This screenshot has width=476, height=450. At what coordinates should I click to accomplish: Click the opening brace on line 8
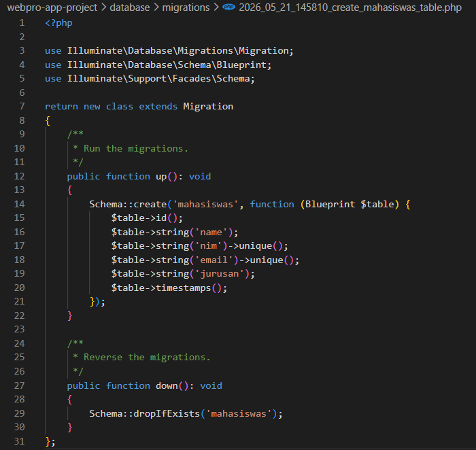click(48, 120)
